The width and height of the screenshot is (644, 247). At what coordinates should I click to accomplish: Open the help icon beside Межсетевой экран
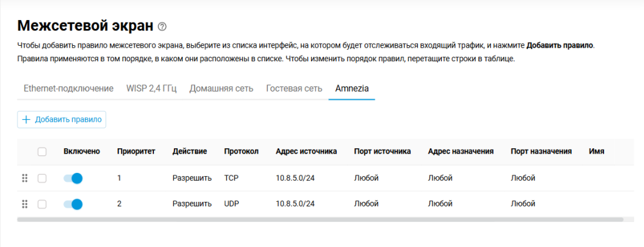(x=162, y=26)
